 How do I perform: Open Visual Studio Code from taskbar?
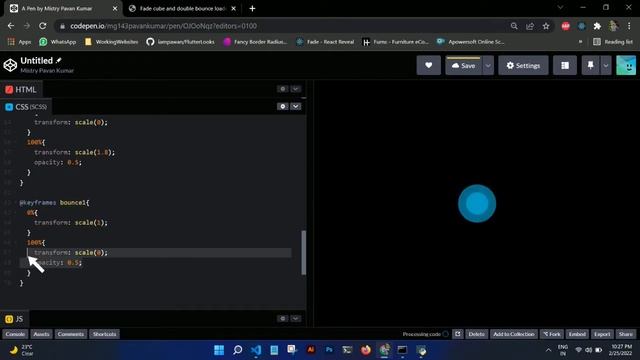click(x=256, y=350)
